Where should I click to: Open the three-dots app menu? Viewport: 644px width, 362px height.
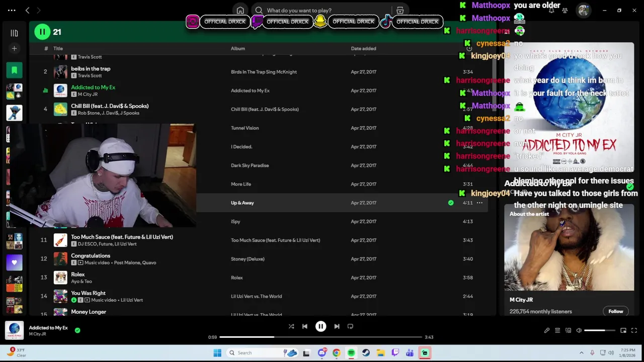click(x=12, y=10)
